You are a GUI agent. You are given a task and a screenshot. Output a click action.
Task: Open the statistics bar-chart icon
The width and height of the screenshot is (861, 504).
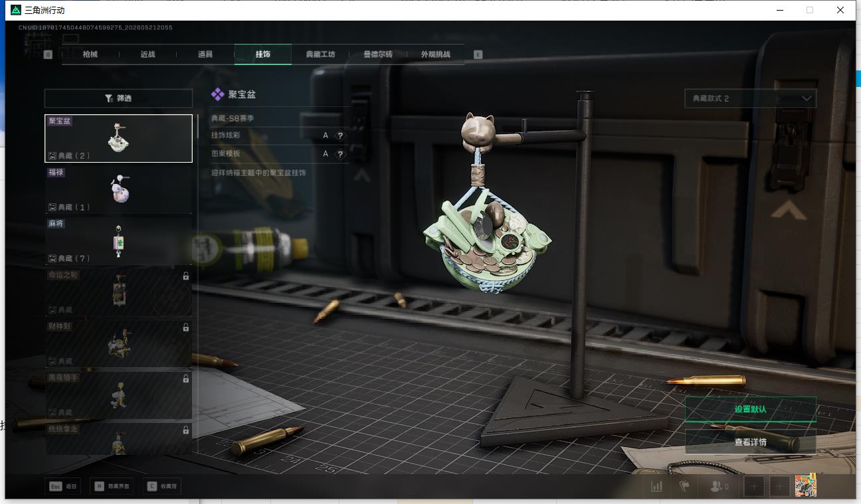click(657, 486)
